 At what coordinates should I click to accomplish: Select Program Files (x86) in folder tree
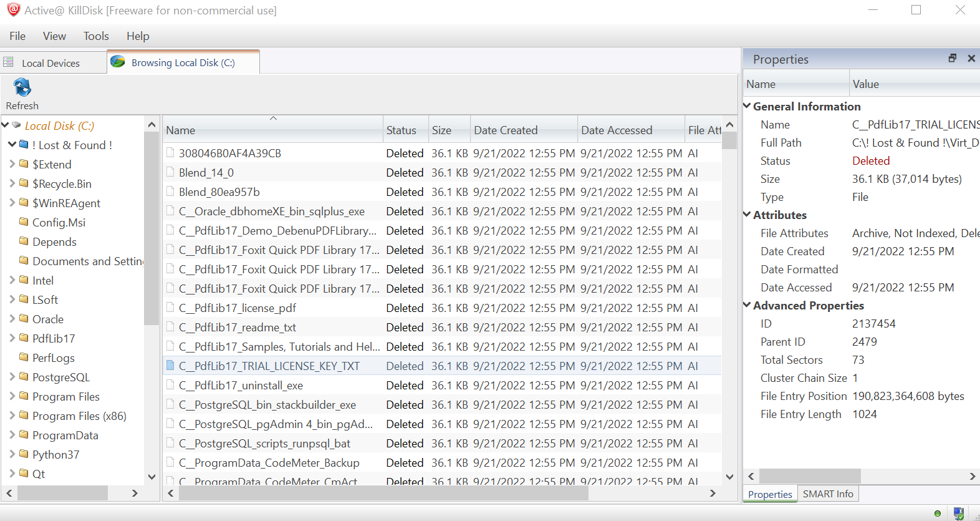[79, 416]
